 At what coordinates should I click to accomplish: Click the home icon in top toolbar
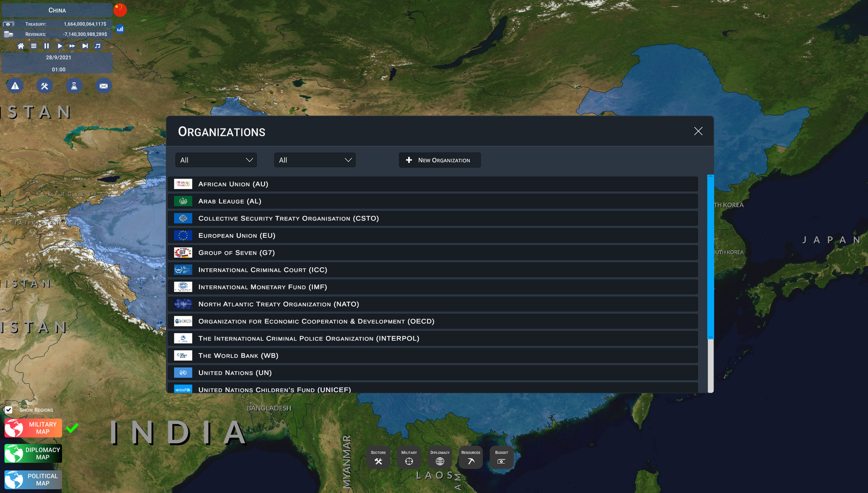[x=21, y=46]
